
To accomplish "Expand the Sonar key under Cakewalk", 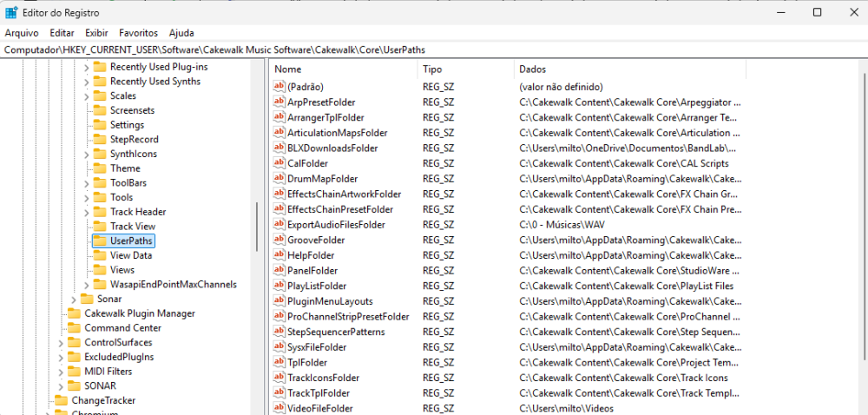I will 74,300.
